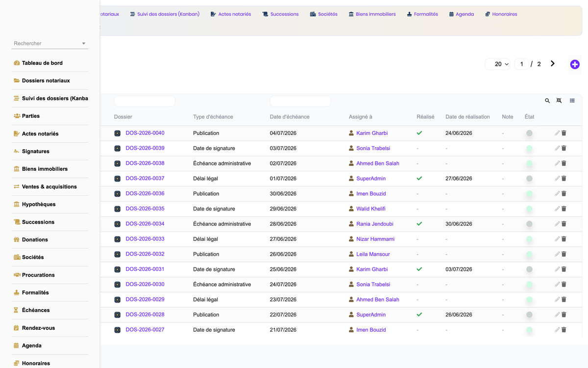Open the page size dropdown showing 20
This screenshot has width=588, height=368.
pos(498,64)
